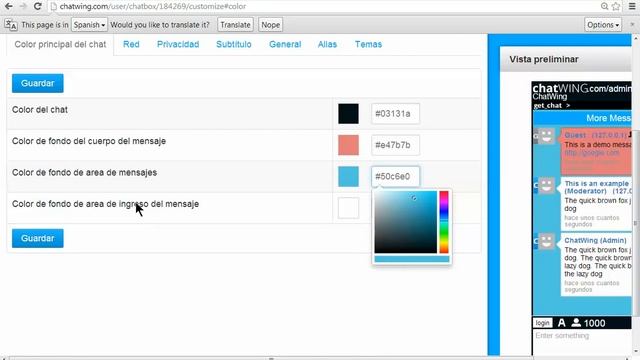
Task: Click the Color del chat black swatch
Action: click(x=348, y=114)
